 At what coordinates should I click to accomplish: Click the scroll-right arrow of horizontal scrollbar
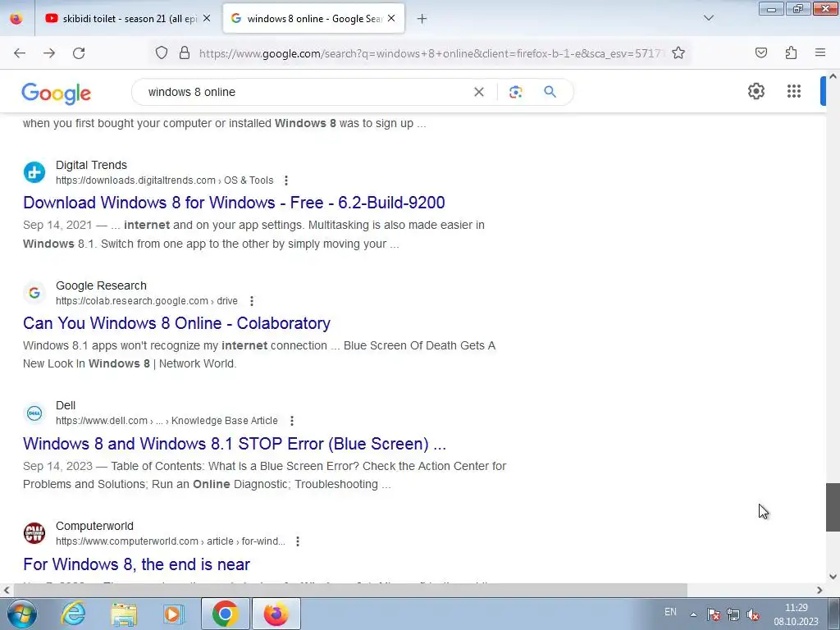[x=819, y=590]
